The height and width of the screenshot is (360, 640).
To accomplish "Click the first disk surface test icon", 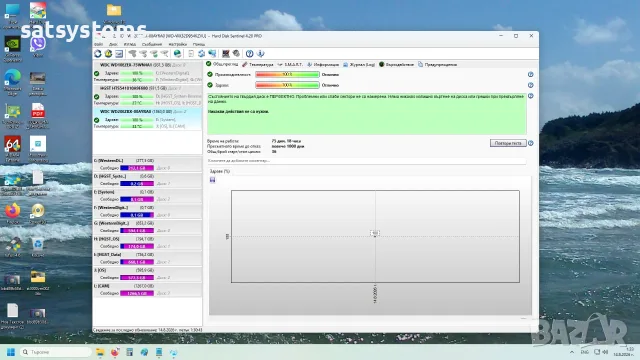I will click(x=133, y=53).
